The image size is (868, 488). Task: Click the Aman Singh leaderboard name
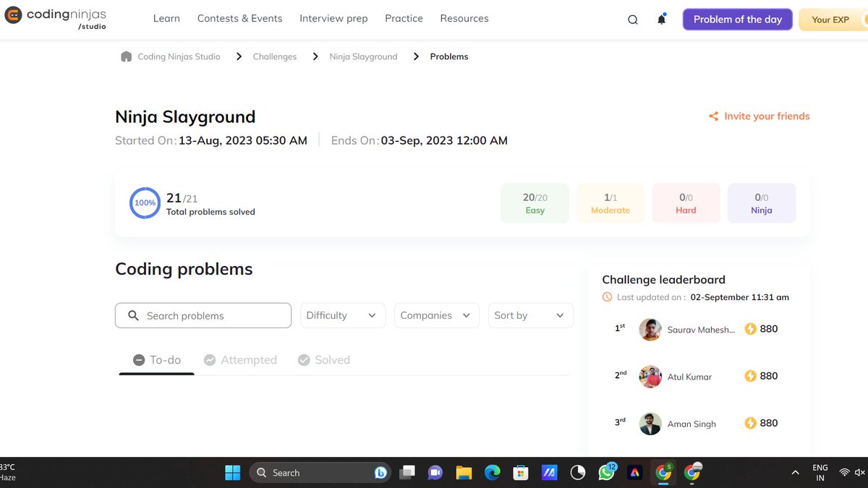[692, 424]
